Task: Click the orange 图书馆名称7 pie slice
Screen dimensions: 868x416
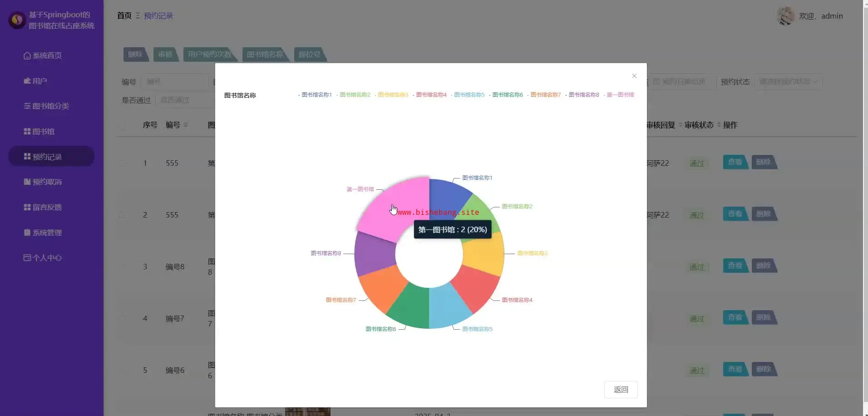Action: tap(383, 288)
